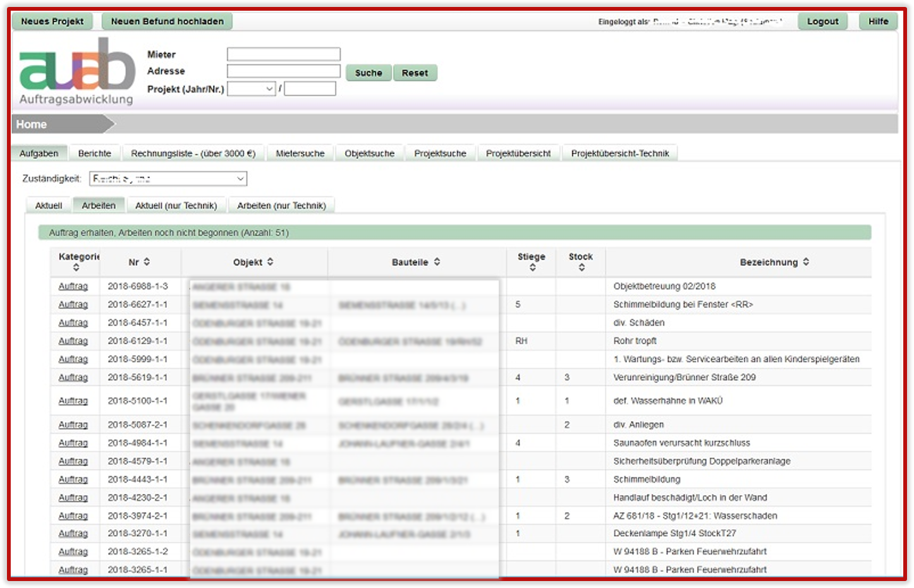Select 'Sicherheitsüberprüfung Doppelparkeranlage' cell
This screenshot has width=914, height=588.
click(702, 462)
